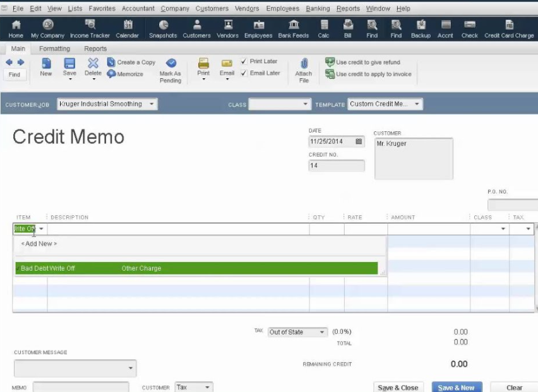
Task: Open the Bill icon
Action: [x=348, y=29]
